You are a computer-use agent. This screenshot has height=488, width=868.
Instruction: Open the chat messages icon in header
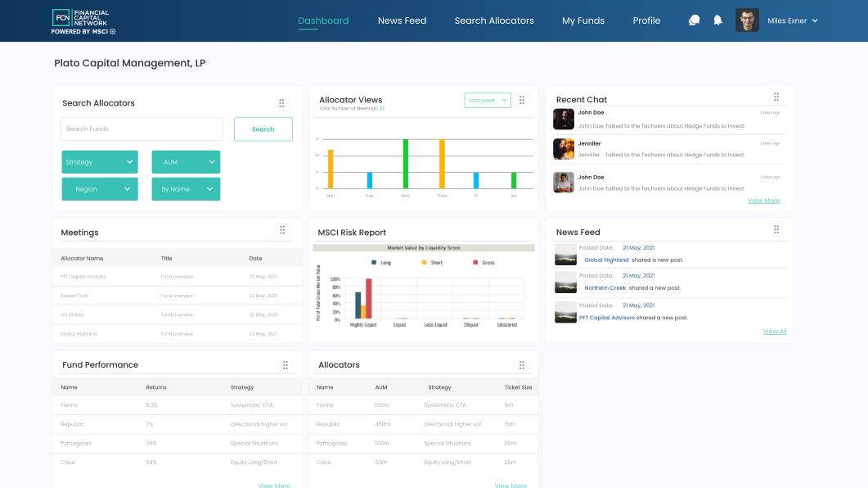pos(694,20)
